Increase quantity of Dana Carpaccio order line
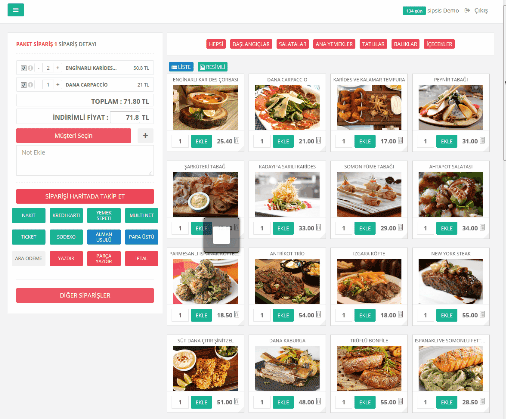The image size is (506, 419). pos(57,85)
